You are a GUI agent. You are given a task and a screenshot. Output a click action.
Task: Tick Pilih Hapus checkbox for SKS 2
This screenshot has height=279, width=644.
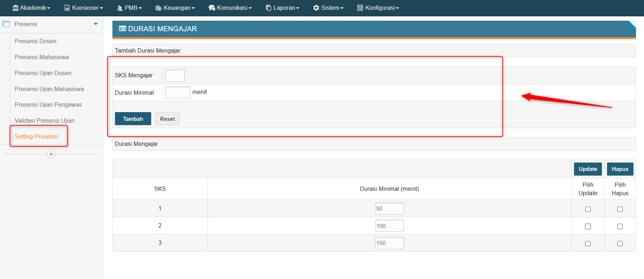coord(620,226)
